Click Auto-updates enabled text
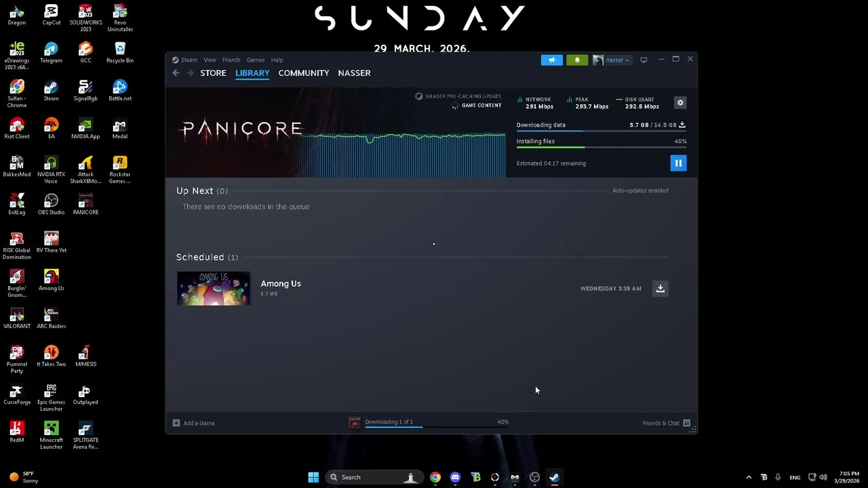The image size is (868, 488). (x=640, y=190)
